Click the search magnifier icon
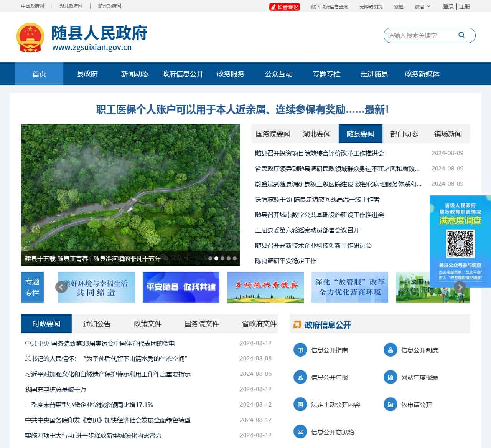The image size is (491, 448). click(x=461, y=35)
